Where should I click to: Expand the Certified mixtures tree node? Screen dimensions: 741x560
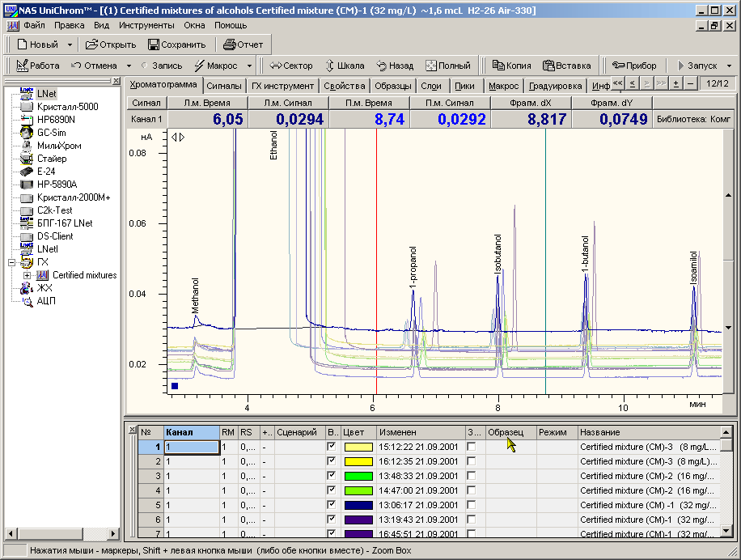tap(27, 275)
